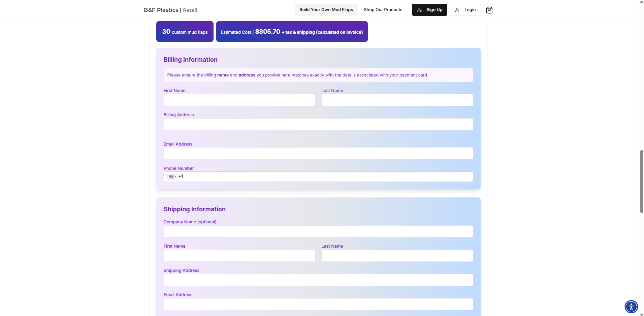Expand the phone country flag dropdown
Screen dimensions: 644x316
(x=172, y=177)
